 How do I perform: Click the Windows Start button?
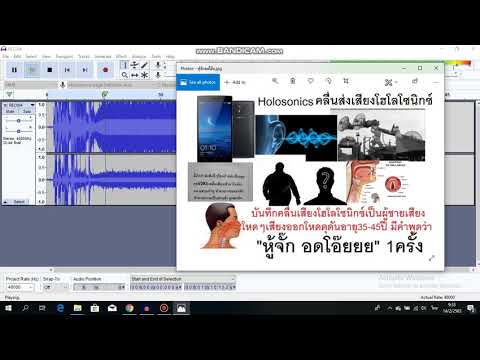click(x=8, y=308)
